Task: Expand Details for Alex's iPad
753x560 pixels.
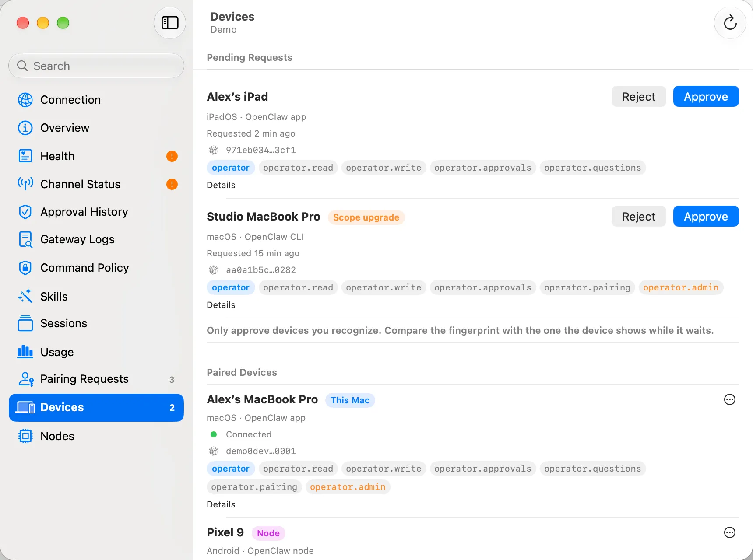Action: [x=221, y=185]
